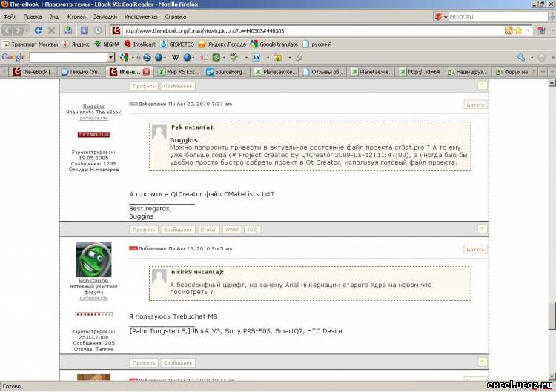Screen dimensions: 556x392
Task: Open the NIGMA bookmark
Action: tap(107, 44)
